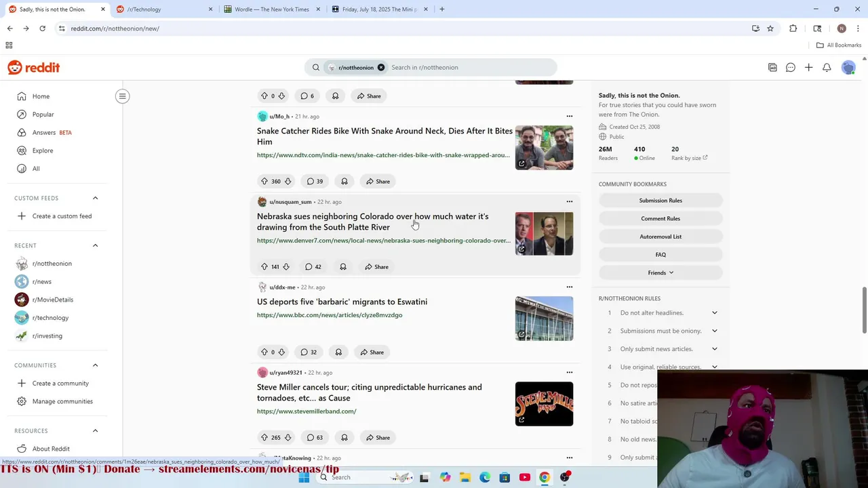The width and height of the screenshot is (868, 488).
Task: Upvote the Steve Miller post
Action: [x=264, y=437]
